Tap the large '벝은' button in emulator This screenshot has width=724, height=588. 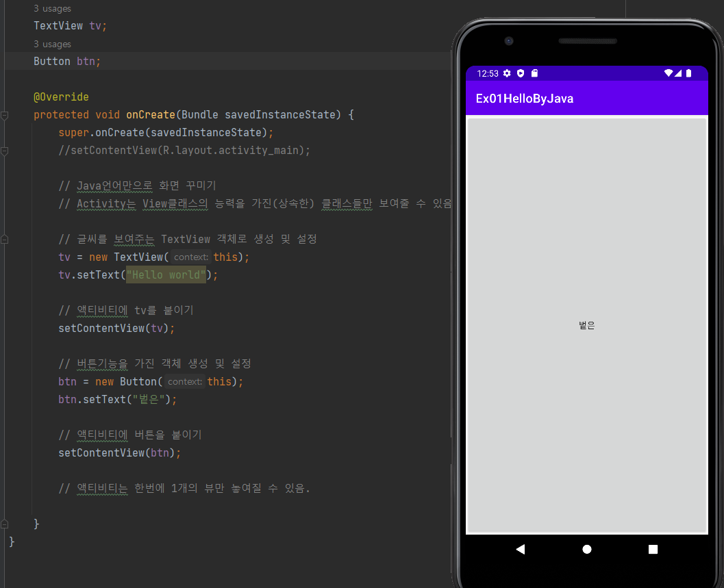click(x=587, y=325)
